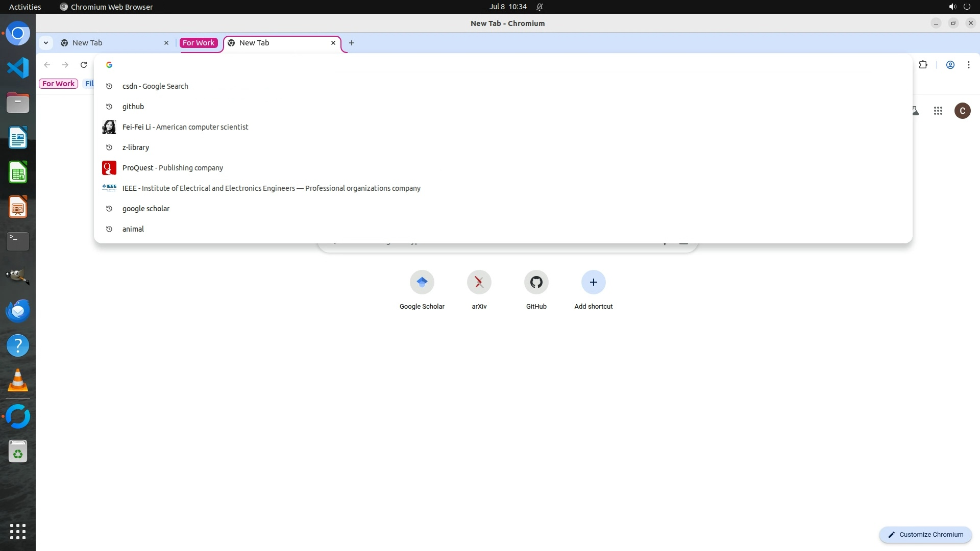The image size is (980, 551).
Task: Reload the page with refresh icon
Action: (84, 65)
